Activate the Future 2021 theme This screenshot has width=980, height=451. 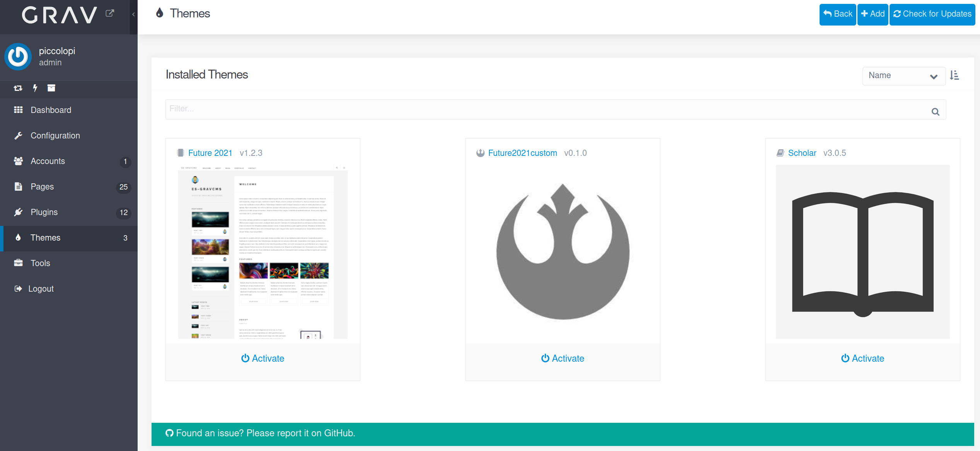click(x=263, y=359)
